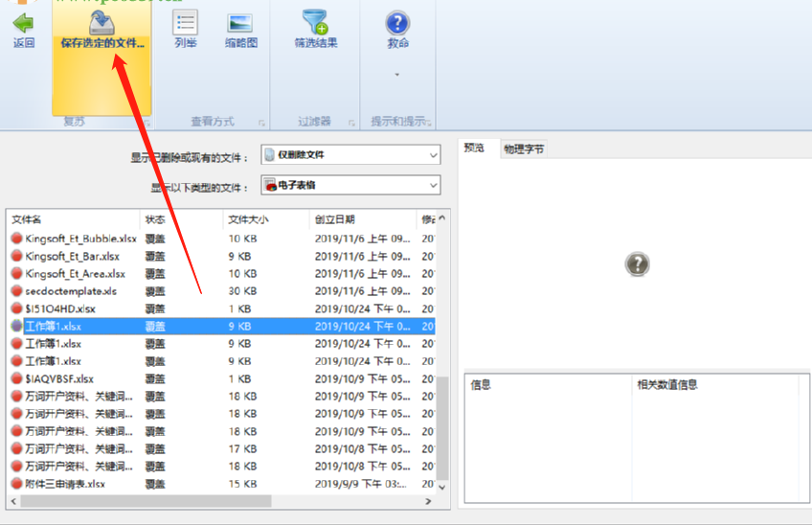
Task: Click the red icon beside Kingsoft_Et_Area.xlsx
Action: [x=16, y=273]
